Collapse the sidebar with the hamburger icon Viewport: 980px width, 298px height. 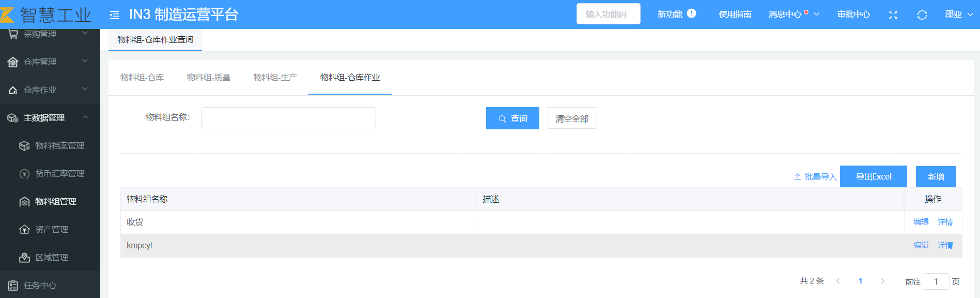tap(114, 15)
